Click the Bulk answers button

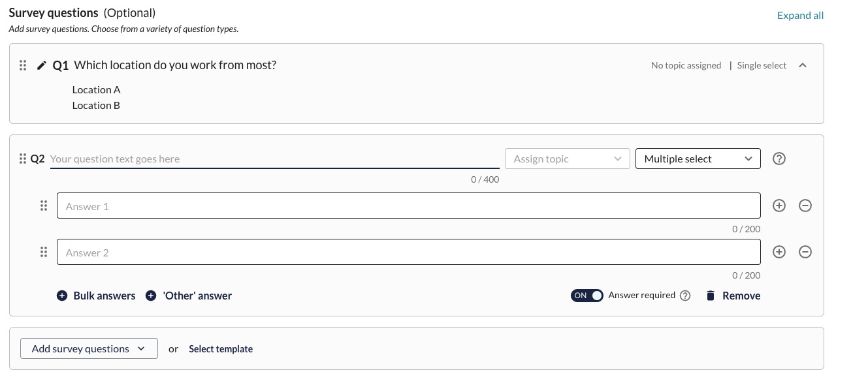[96, 296]
